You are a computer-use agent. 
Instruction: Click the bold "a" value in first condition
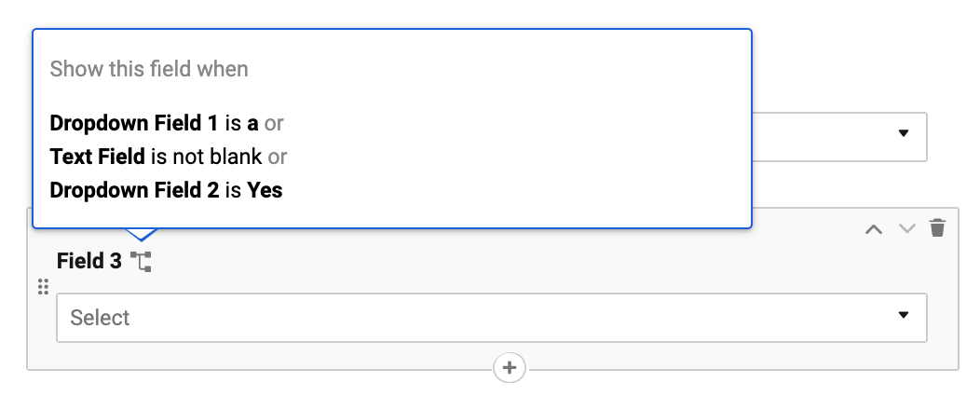point(252,124)
